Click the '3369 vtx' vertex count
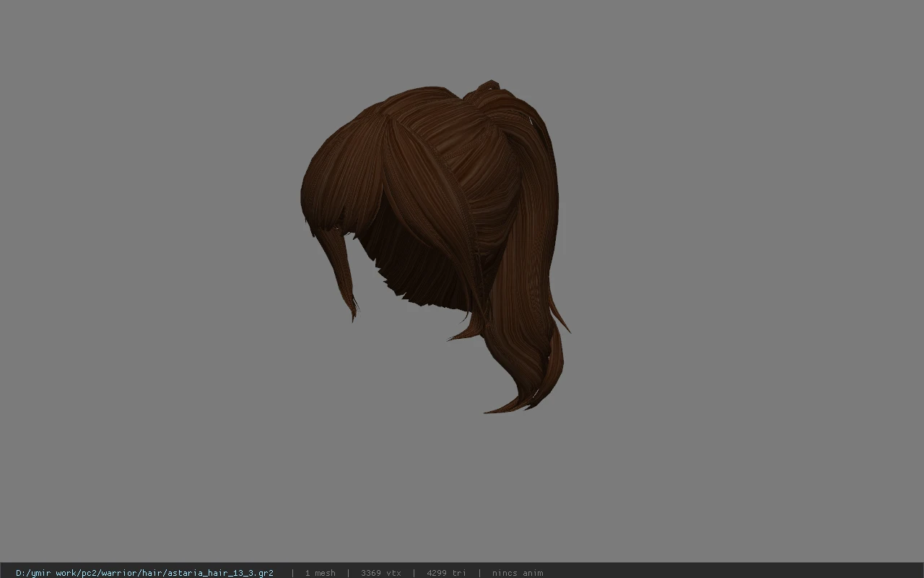 tap(380, 573)
